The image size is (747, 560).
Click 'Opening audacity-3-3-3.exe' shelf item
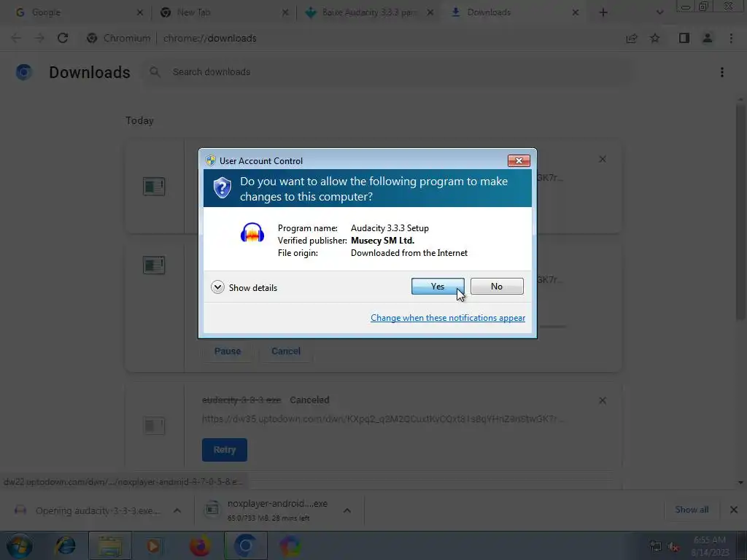[x=98, y=510]
